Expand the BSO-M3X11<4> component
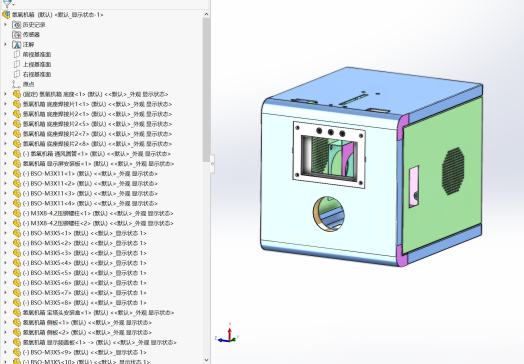This screenshot has height=364, width=524. [x=5, y=203]
